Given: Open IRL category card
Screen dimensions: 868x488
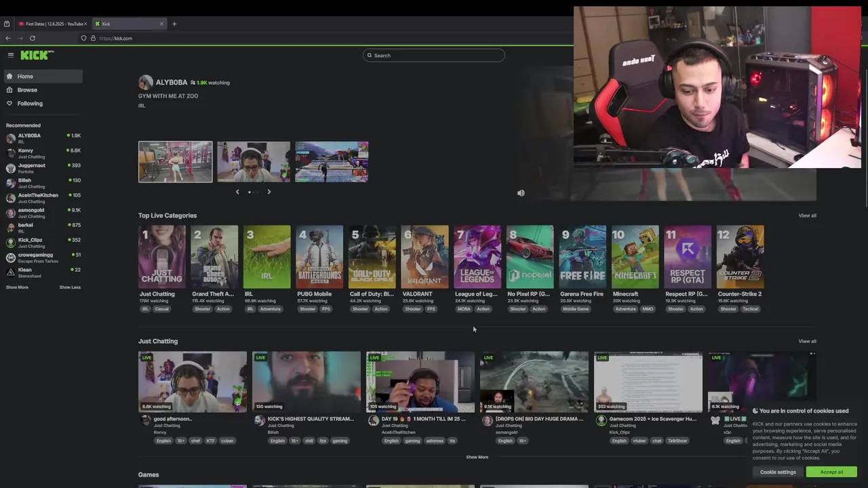Looking at the screenshot, I should [x=267, y=257].
